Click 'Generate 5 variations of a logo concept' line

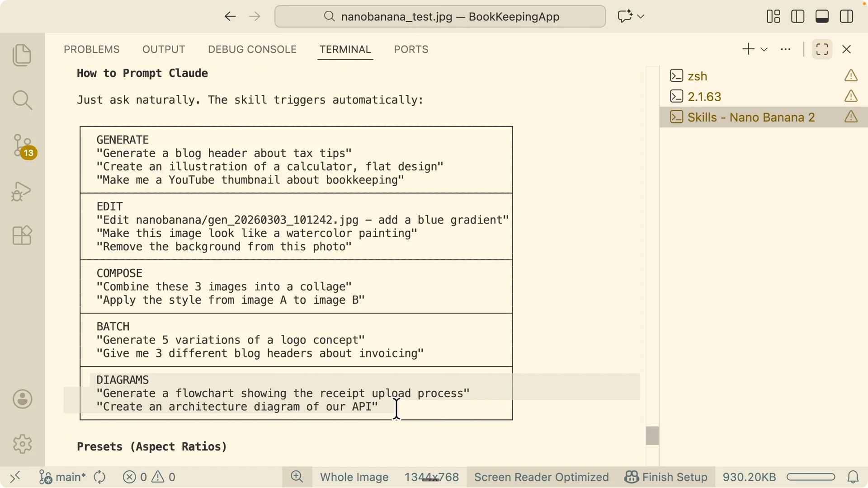click(x=231, y=340)
